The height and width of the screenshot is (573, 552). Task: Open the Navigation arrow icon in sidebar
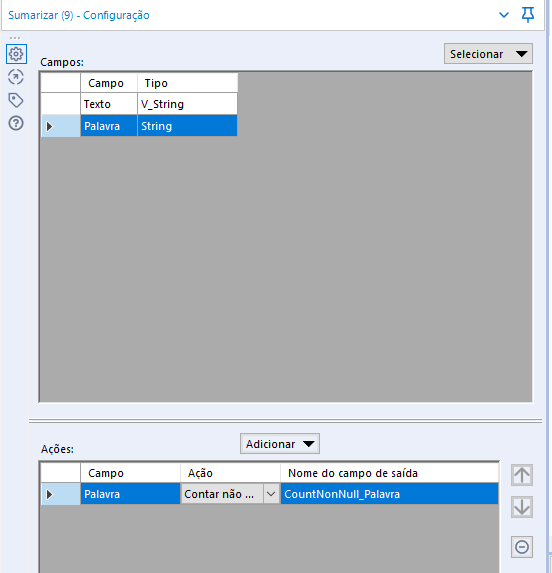coord(16,77)
